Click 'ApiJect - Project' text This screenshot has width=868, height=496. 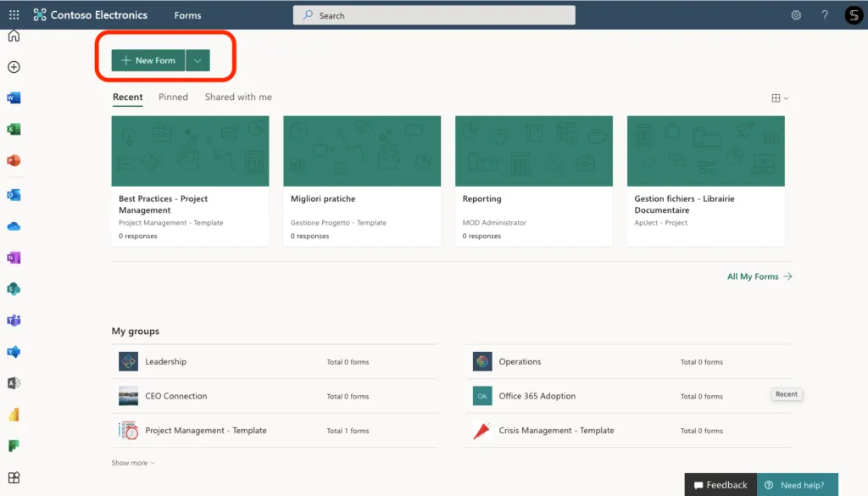[x=661, y=222]
